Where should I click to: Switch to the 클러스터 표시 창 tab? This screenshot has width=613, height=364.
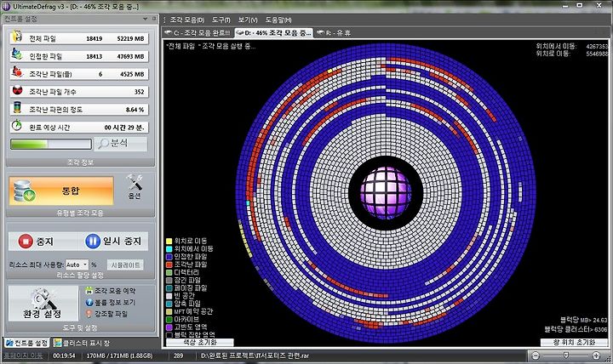(82, 343)
